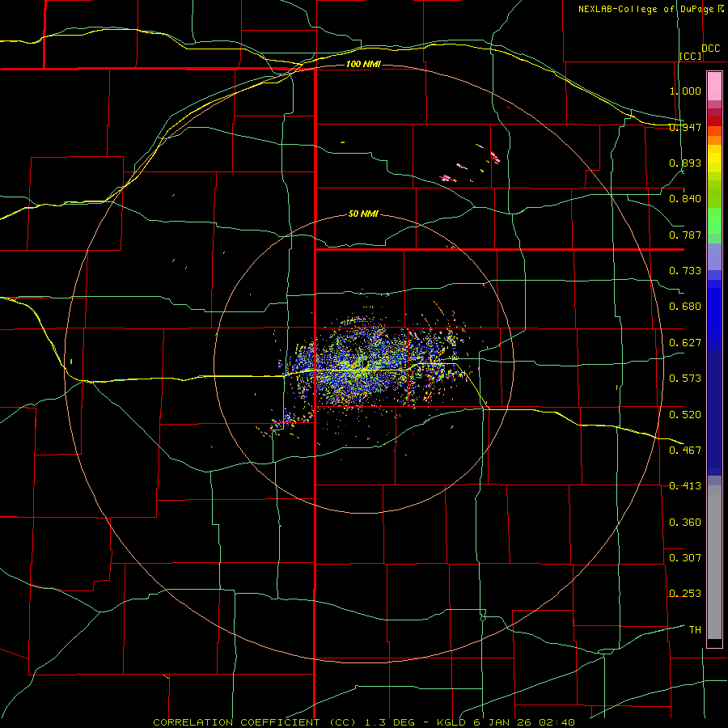728x728 pixels.
Task: Click the 0.893 legend value
Action: [x=685, y=163]
